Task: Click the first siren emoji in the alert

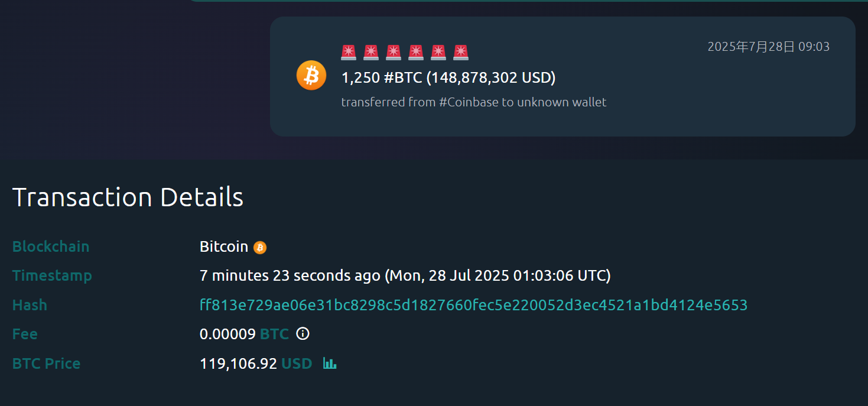Action: (x=349, y=52)
